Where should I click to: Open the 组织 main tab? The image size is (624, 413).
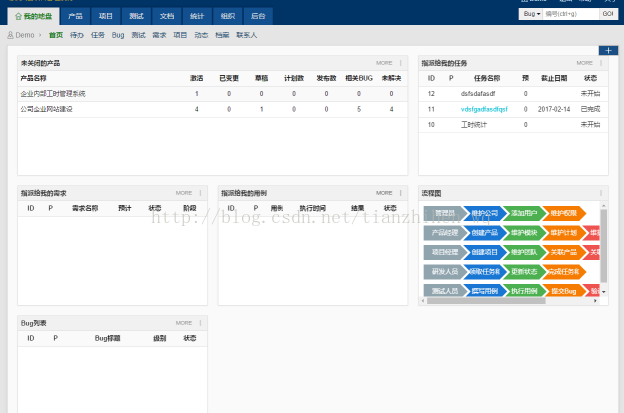(x=228, y=16)
